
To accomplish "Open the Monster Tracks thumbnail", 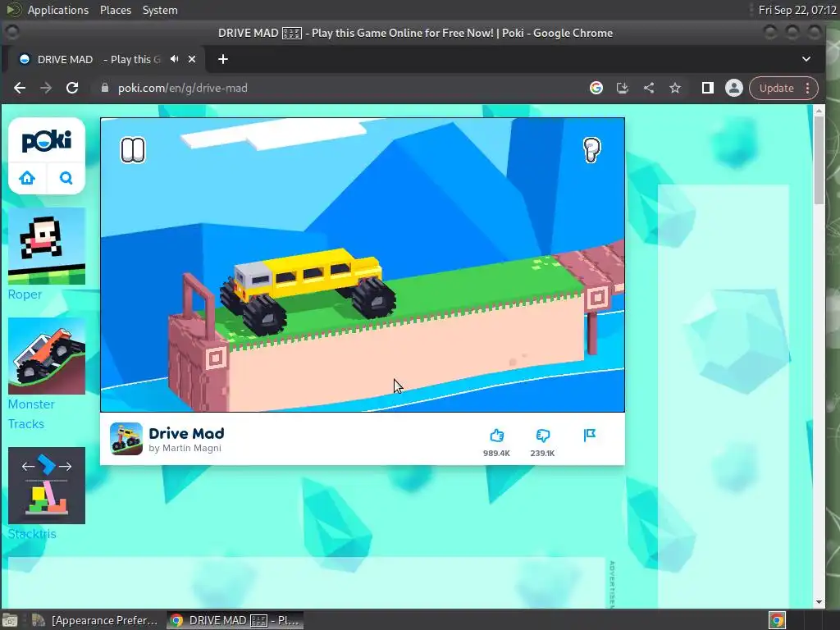I will [x=47, y=356].
